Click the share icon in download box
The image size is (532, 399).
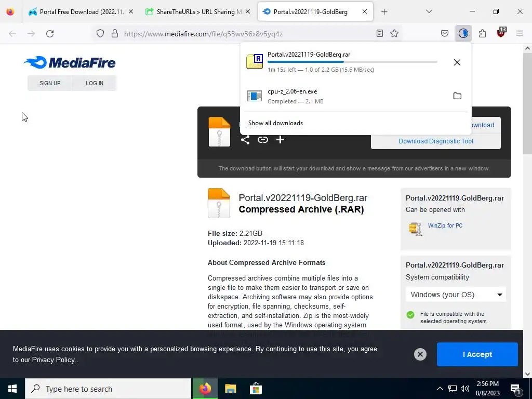point(245,140)
